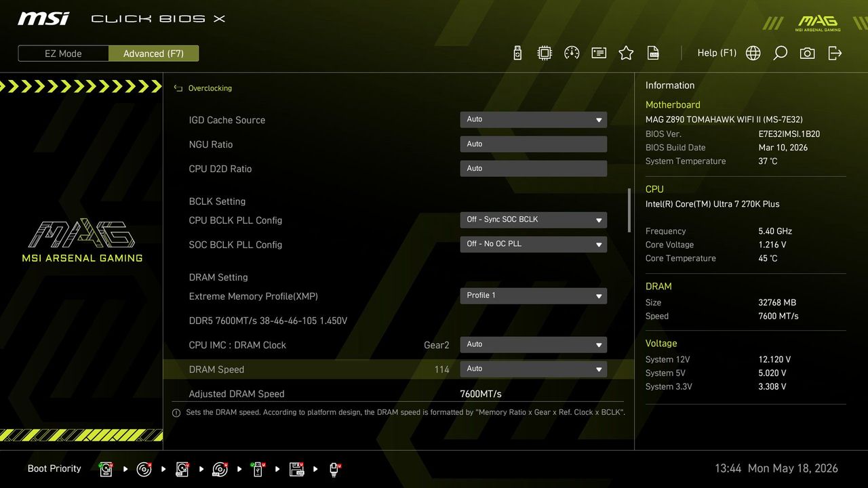Select the DRAM Speed row label
Screen dimensions: 868x488
click(216, 369)
